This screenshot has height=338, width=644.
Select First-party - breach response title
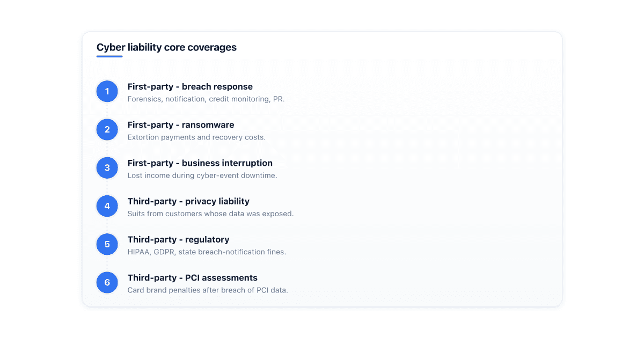(x=190, y=86)
